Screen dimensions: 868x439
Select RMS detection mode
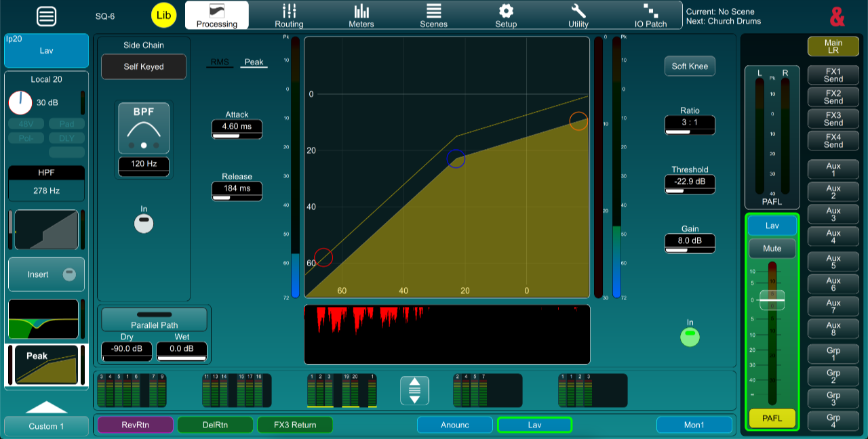pyautogui.click(x=220, y=62)
